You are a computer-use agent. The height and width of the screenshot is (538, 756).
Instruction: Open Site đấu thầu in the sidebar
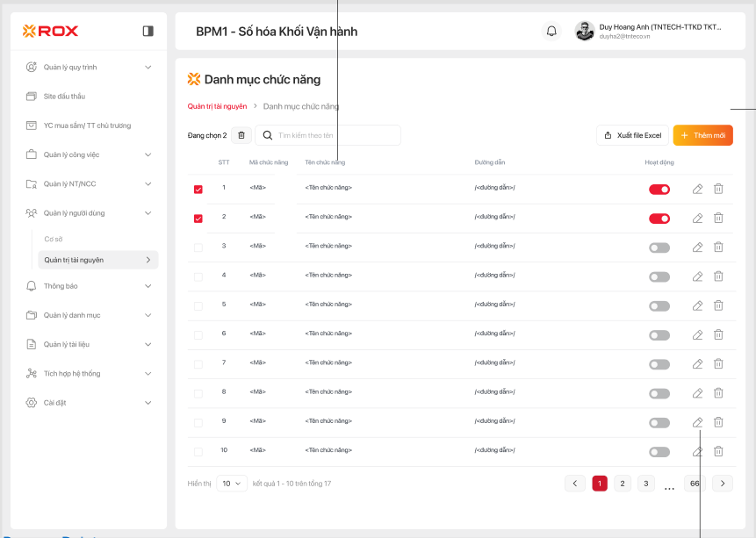point(64,96)
